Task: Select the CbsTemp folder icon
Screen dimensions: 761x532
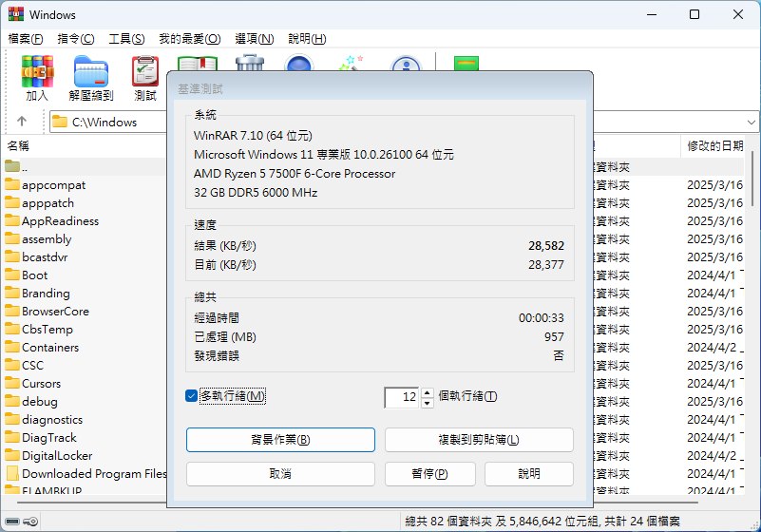Action: point(12,329)
